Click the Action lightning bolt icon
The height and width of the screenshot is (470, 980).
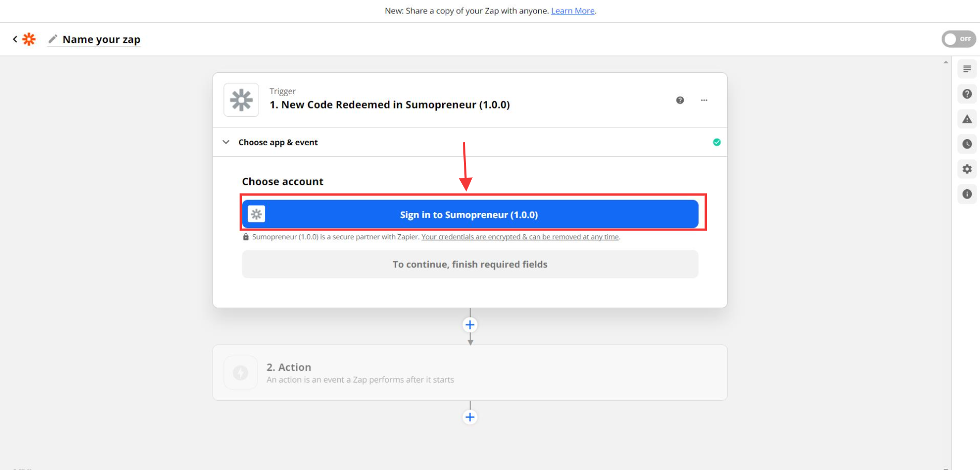(x=240, y=372)
